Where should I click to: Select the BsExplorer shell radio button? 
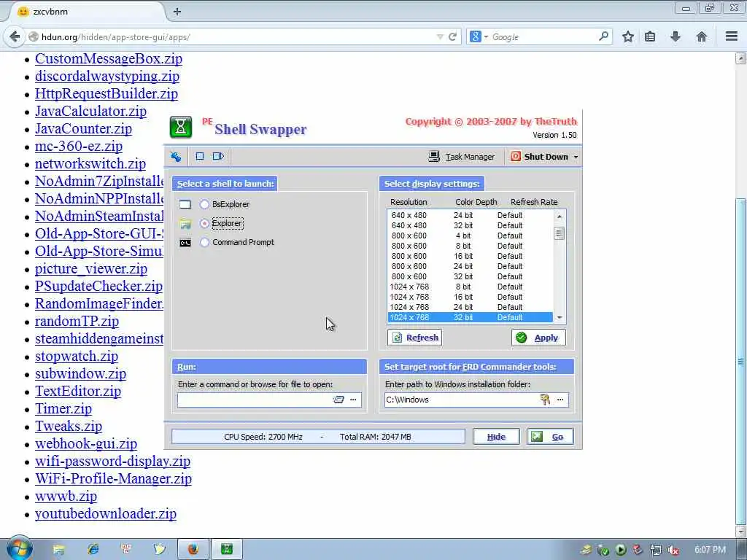tap(204, 204)
